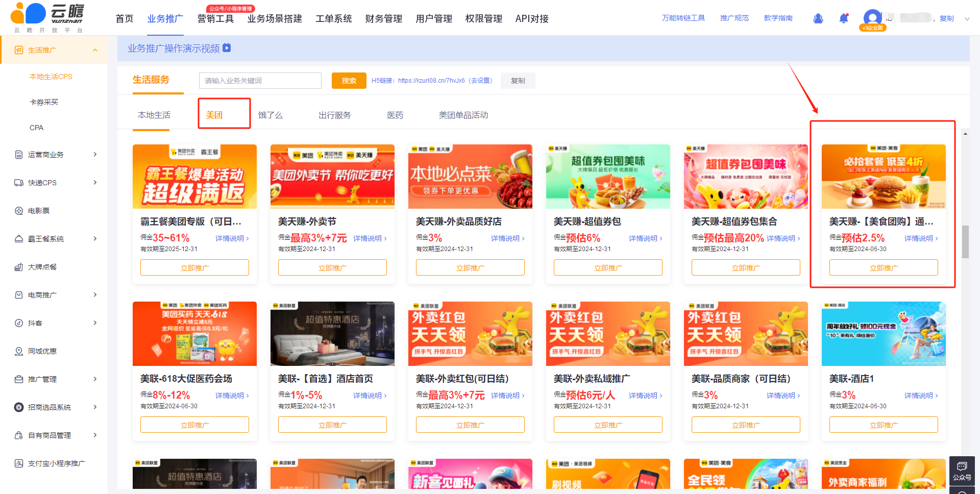980x494 pixels.
Task: Click the 电商推广 sidebar icon
Action: pos(19,295)
